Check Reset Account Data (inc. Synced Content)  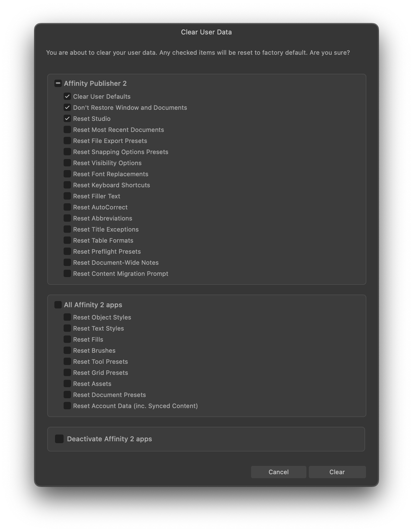tap(67, 406)
